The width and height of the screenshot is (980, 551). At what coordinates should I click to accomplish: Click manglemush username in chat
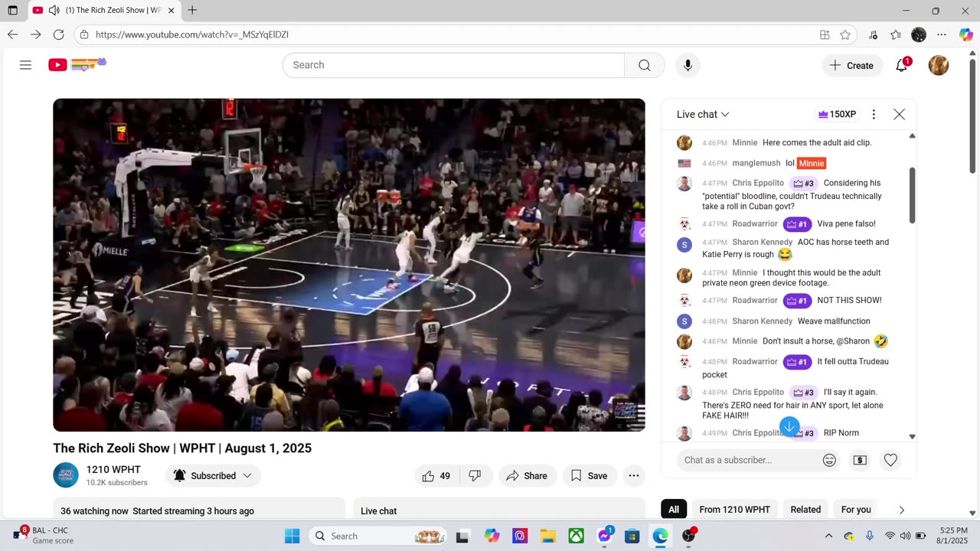pyautogui.click(x=756, y=163)
